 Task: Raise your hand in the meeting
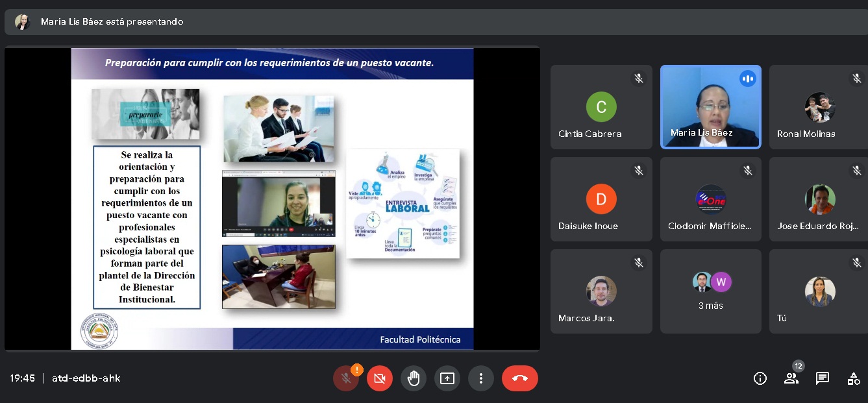(x=414, y=378)
